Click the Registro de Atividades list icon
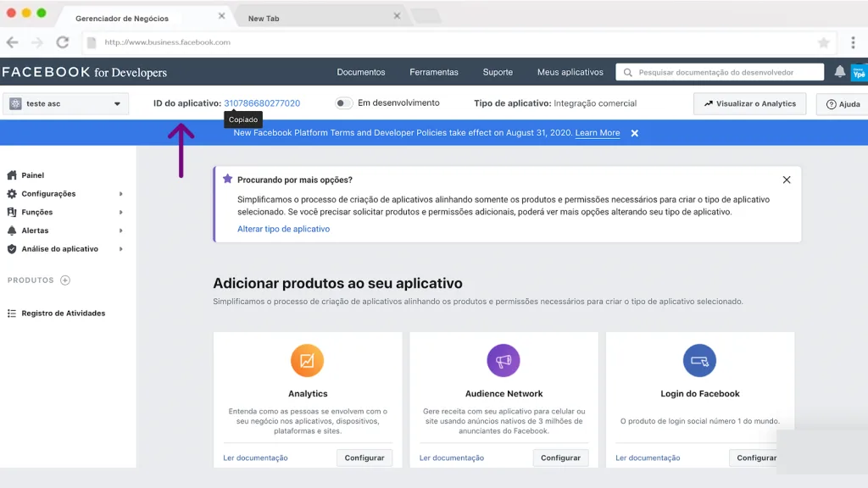This screenshot has width=868, height=488. tap(12, 313)
